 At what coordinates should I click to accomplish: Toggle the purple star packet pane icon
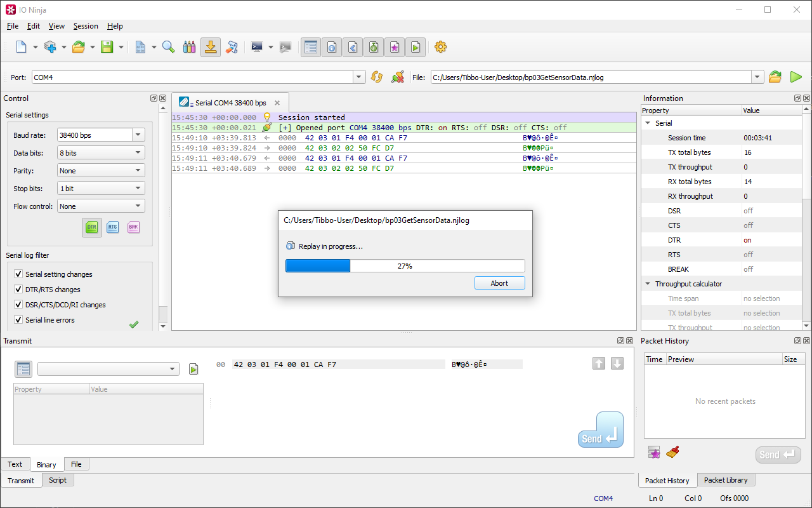(x=395, y=47)
